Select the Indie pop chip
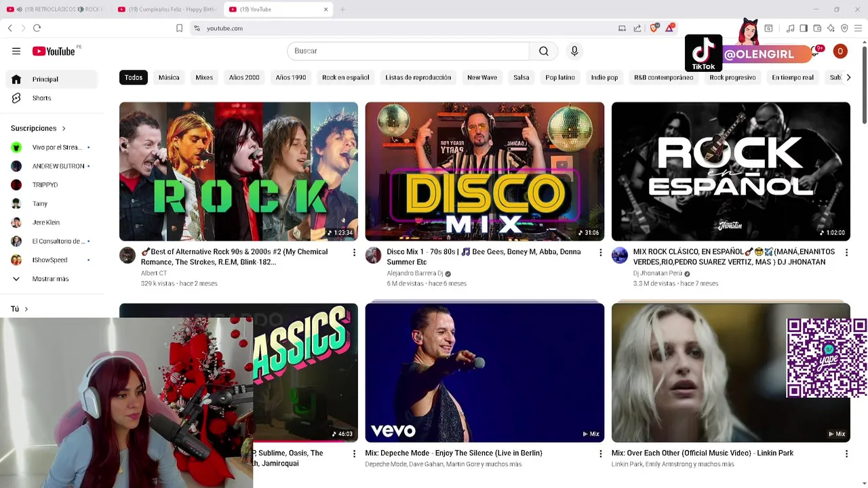Screen dimensions: 868x488 coord(604,77)
